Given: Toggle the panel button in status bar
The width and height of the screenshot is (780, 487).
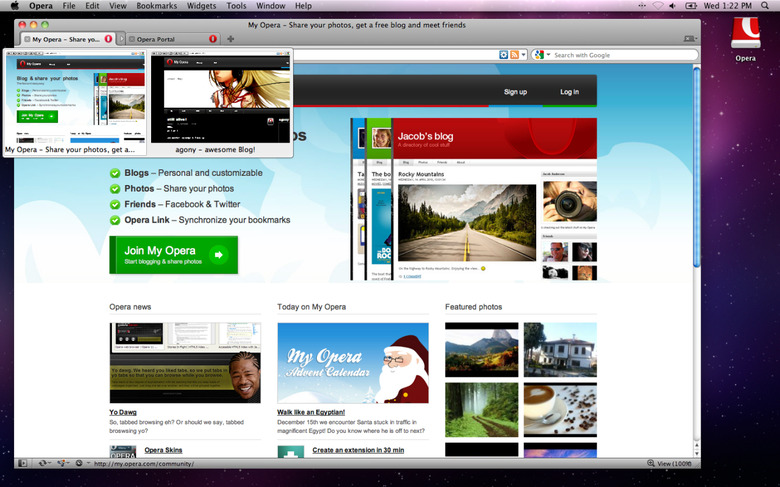Looking at the screenshot, I should tap(22, 463).
